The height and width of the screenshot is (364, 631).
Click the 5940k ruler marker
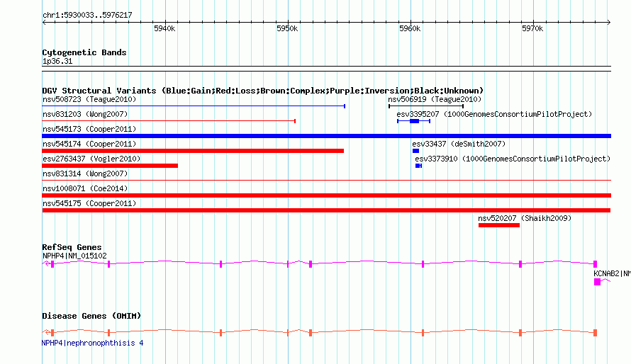[x=164, y=28]
